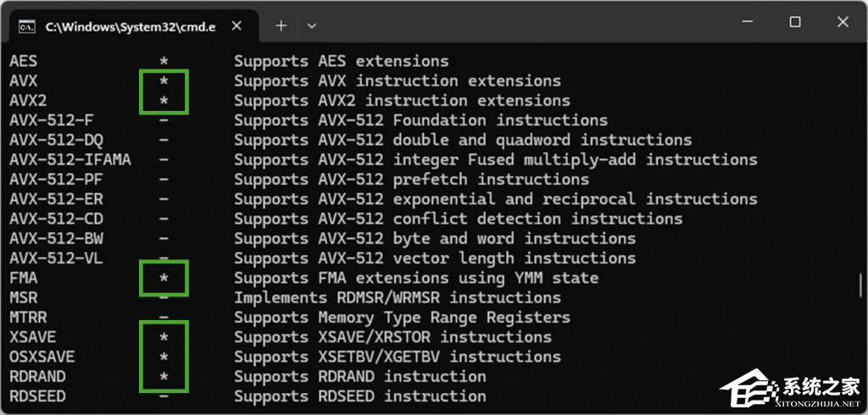Open a new tab with the plus button
The width and height of the screenshot is (868, 415).
(x=281, y=25)
